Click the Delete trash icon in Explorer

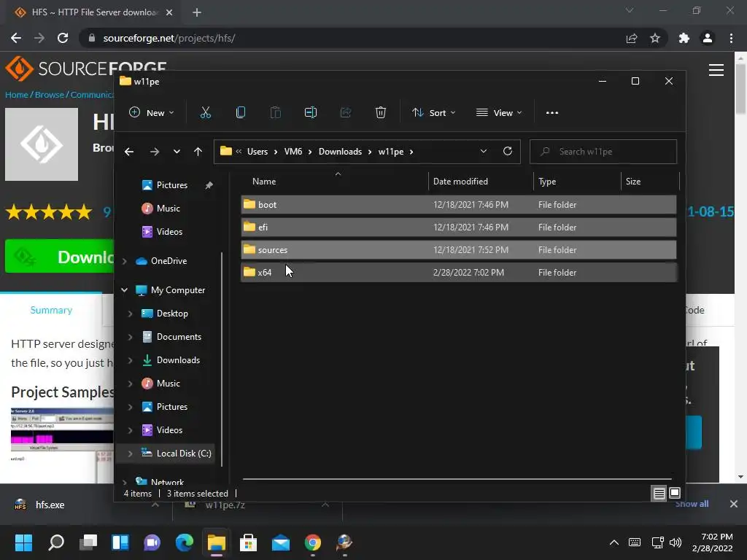click(x=381, y=113)
